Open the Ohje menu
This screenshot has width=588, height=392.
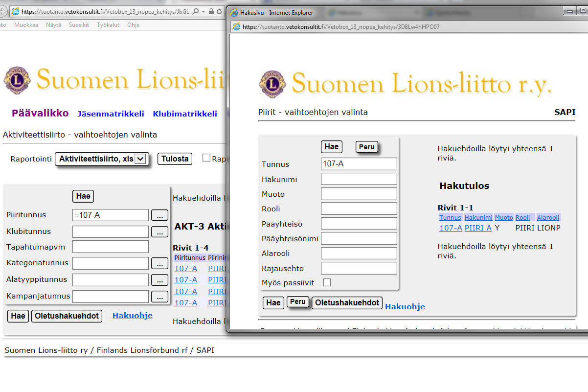click(x=133, y=25)
